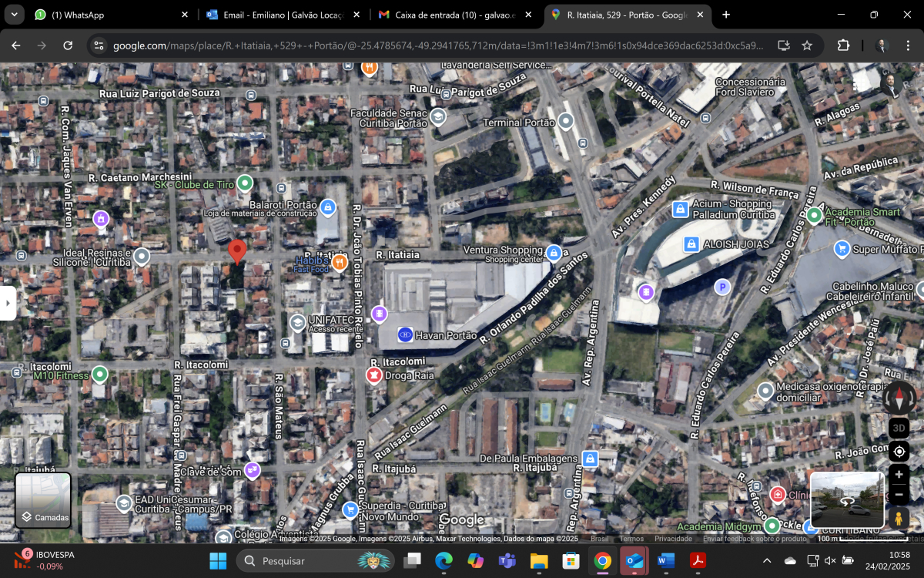This screenshot has height=578, width=924.
Task: Open the Privacidade footer link
Action: pyautogui.click(x=673, y=539)
